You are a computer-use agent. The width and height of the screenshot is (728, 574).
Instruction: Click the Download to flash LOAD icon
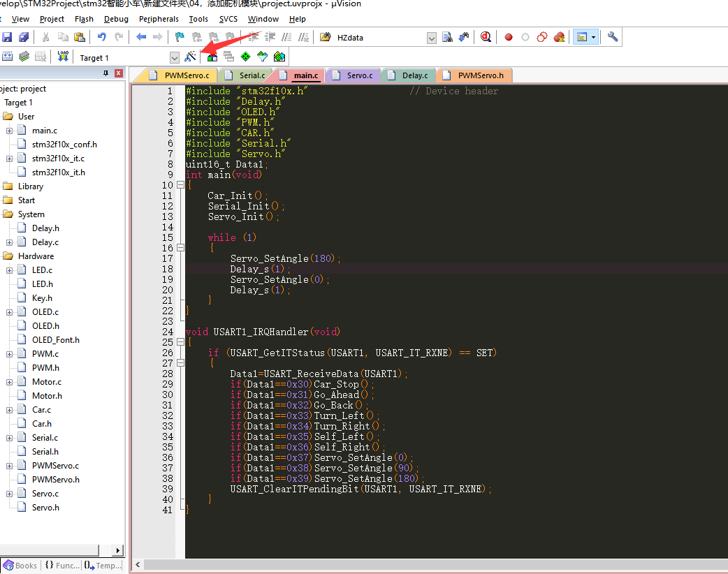[63, 57]
